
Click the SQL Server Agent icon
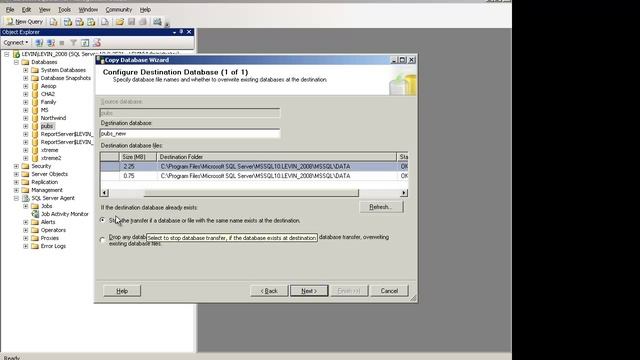[26, 198]
